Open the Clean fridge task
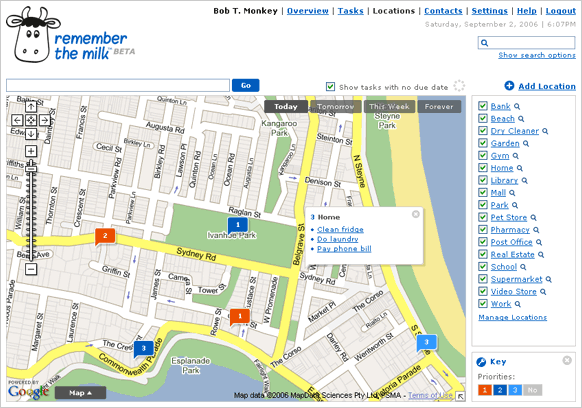Viewport: 582px width, 408px height. (340, 229)
